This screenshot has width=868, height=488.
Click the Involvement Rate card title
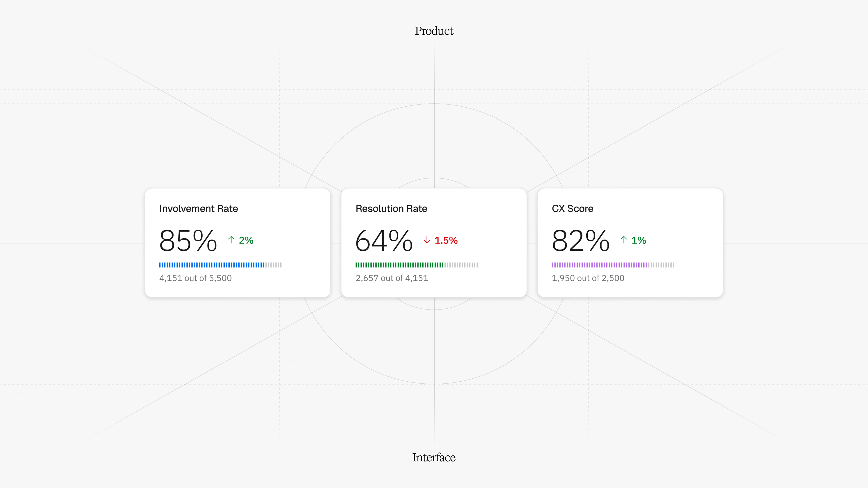(198, 209)
